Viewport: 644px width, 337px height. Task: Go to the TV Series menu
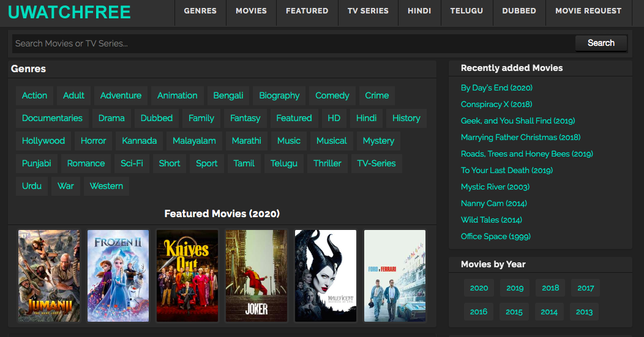pos(368,11)
